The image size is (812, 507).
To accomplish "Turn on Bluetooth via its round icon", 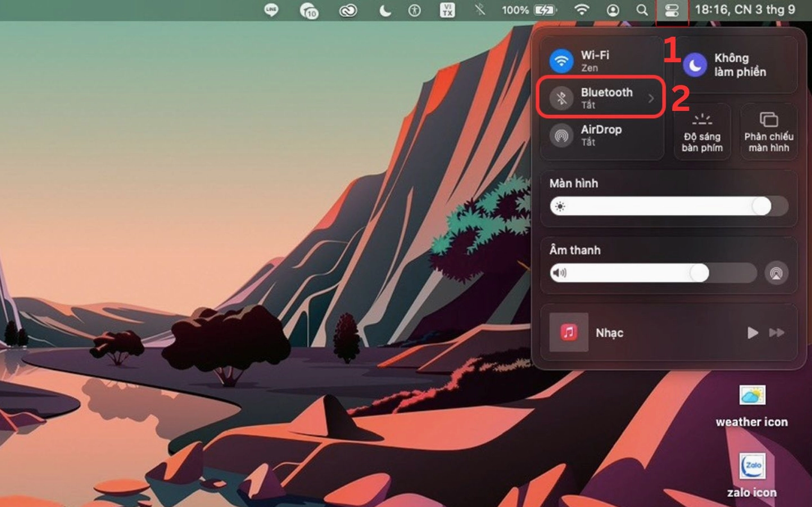I will point(562,98).
